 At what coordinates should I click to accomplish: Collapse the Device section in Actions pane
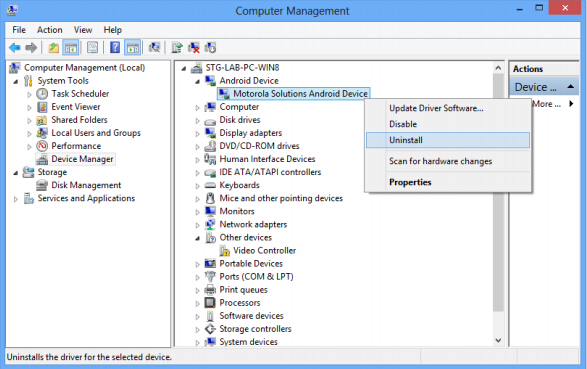[x=571, y=86]
